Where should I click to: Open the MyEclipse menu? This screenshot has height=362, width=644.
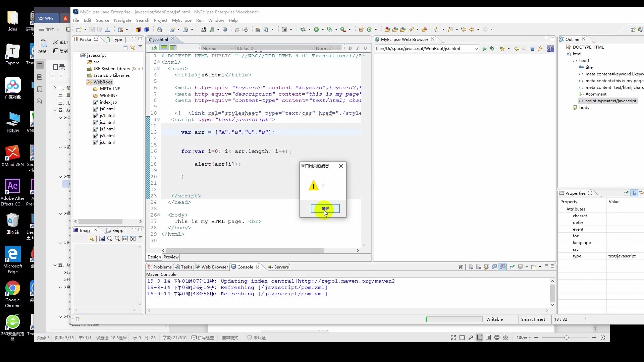tap(181, 20)
